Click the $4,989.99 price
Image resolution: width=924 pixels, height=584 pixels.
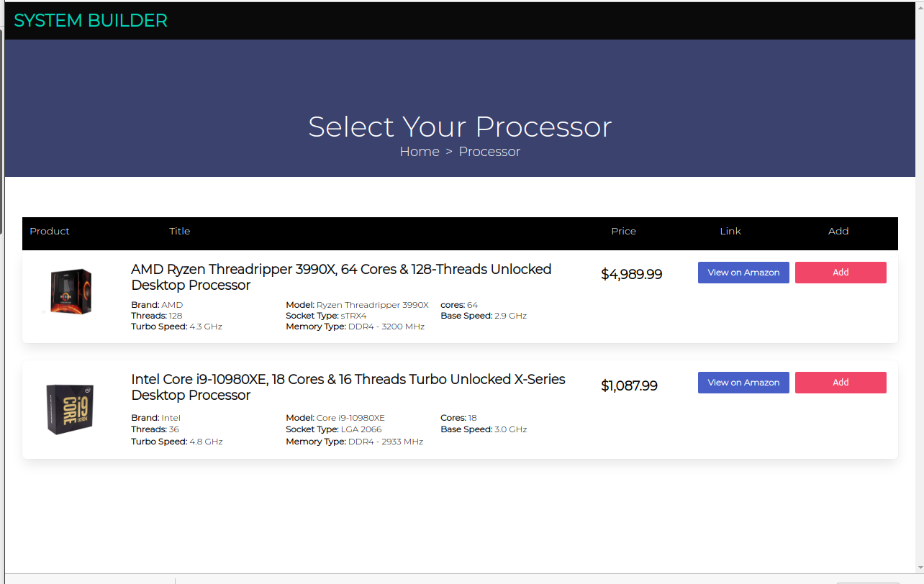(x=631, y=274)
